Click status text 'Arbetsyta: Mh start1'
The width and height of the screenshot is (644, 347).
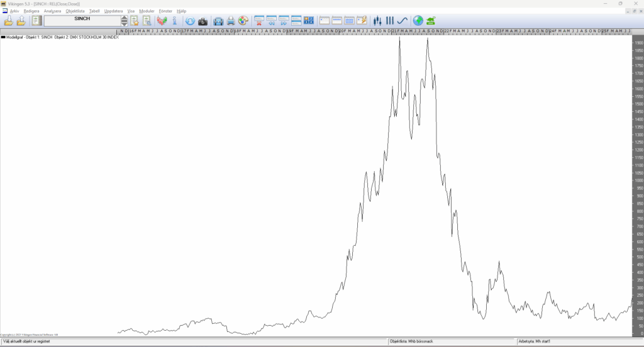(x=535, y=341)
